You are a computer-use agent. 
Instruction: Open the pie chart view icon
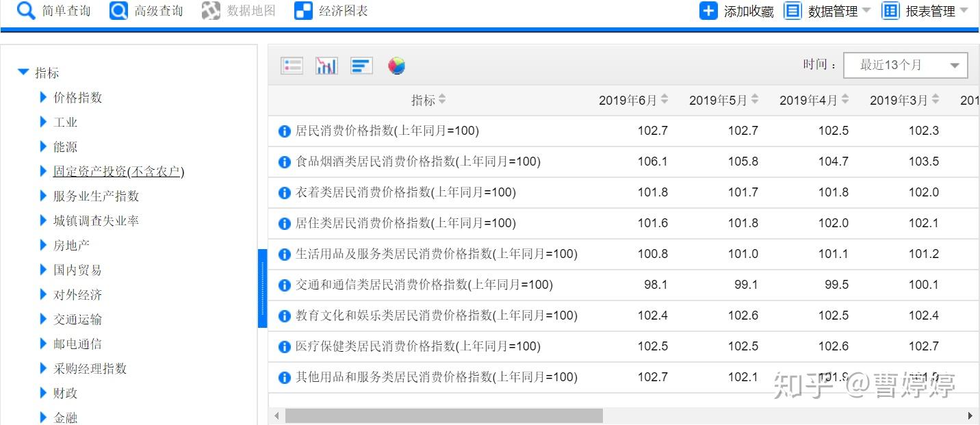396,66
